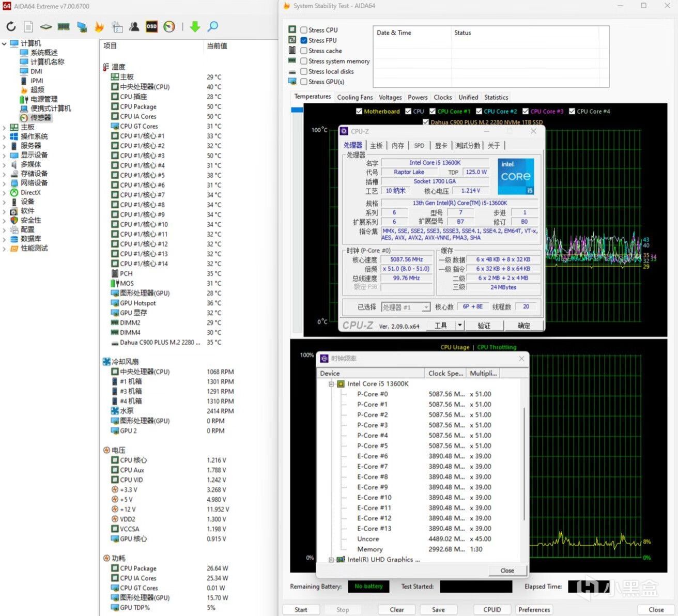Open the 内存 tab in CPU-Z
The image size is (678, 616).
click(x=397, y=146)
